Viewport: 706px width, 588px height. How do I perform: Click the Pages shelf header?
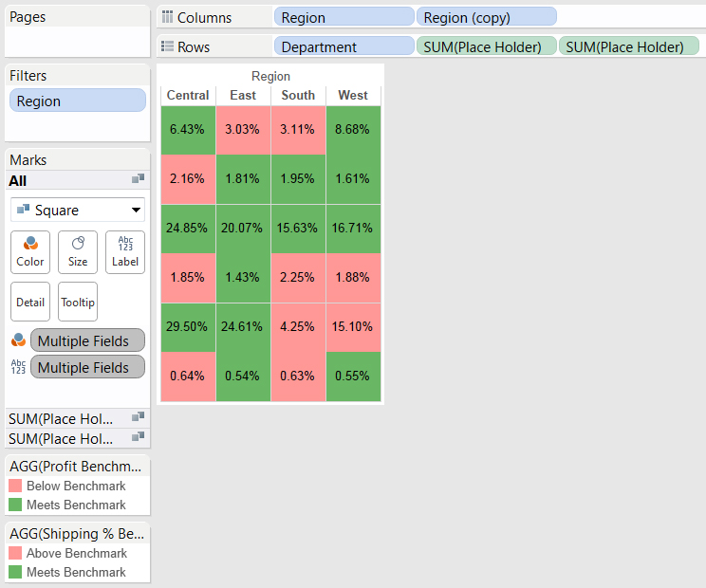(x=78, y=17)
